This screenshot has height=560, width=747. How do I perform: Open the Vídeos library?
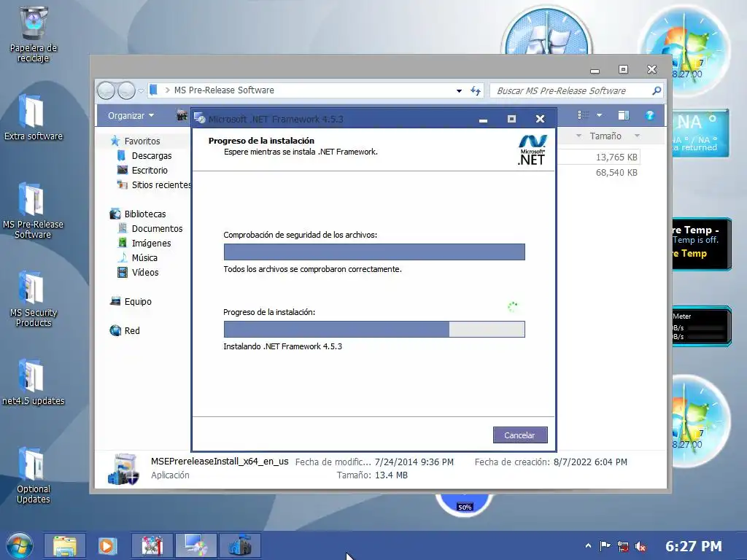click(x=145, y=273)
